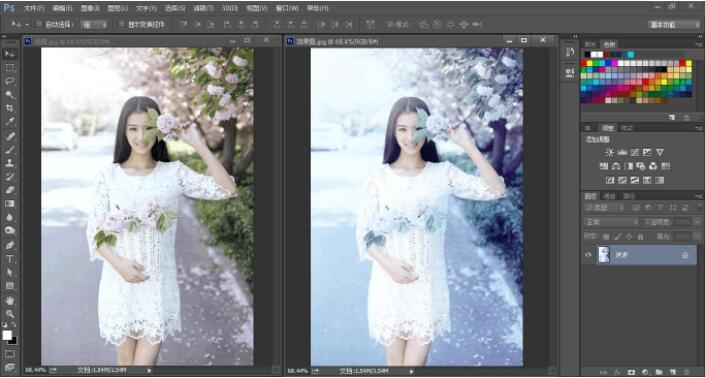Open the layer Opacity slider arrow

[696, 222]
